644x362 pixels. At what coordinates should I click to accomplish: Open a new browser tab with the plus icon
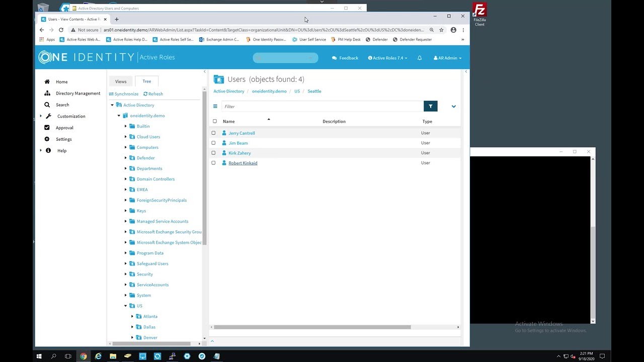(x=117, y=19)
